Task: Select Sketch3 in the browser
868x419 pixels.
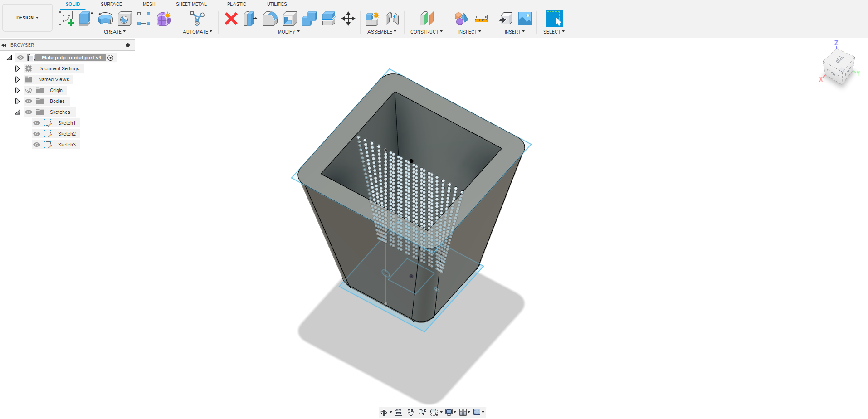Action: coord(67,145)
